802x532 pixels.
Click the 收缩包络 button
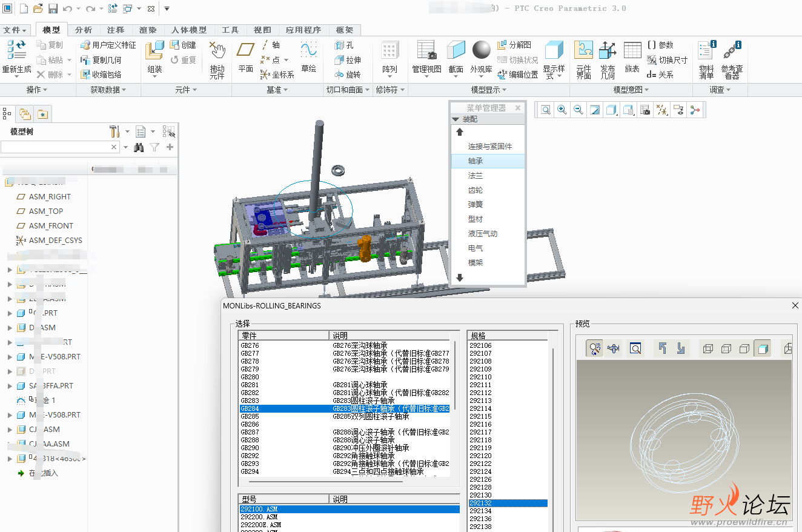point(101,75)
